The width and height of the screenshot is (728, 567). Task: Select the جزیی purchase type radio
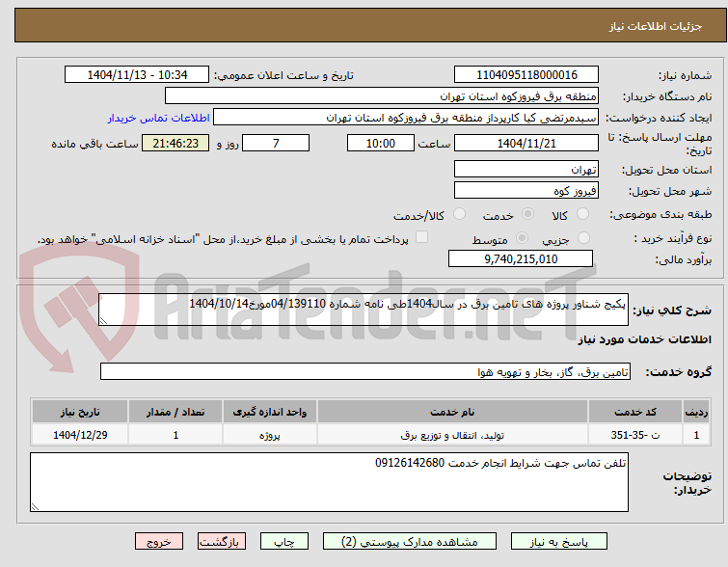pyautogui.click(x=583, y=238)
